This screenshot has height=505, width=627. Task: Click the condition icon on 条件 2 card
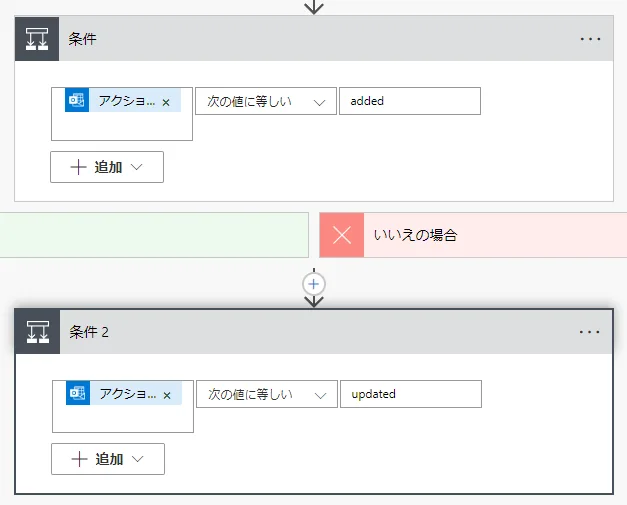(38, 332)
